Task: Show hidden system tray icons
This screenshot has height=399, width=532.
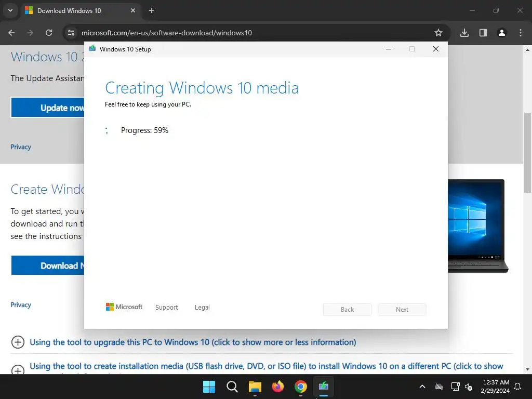Action: coord(422,387)
